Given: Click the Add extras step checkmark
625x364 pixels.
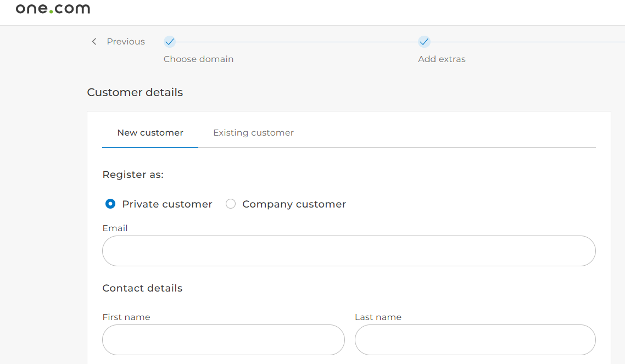Looking at the screenshot, I should click(x=423, y=41).
